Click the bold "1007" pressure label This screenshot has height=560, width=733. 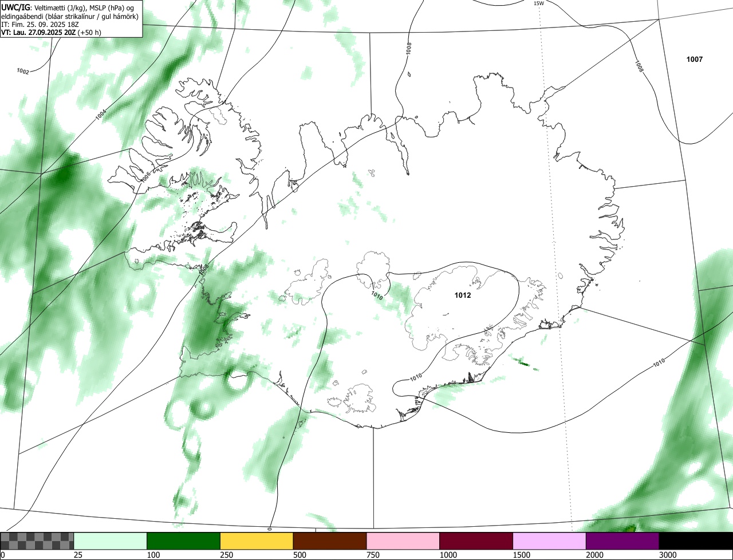694,60
